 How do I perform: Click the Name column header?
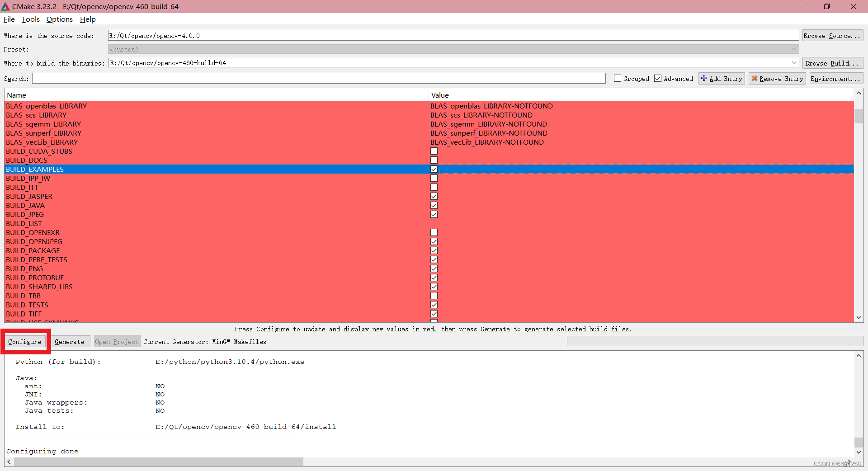(217, 95)
